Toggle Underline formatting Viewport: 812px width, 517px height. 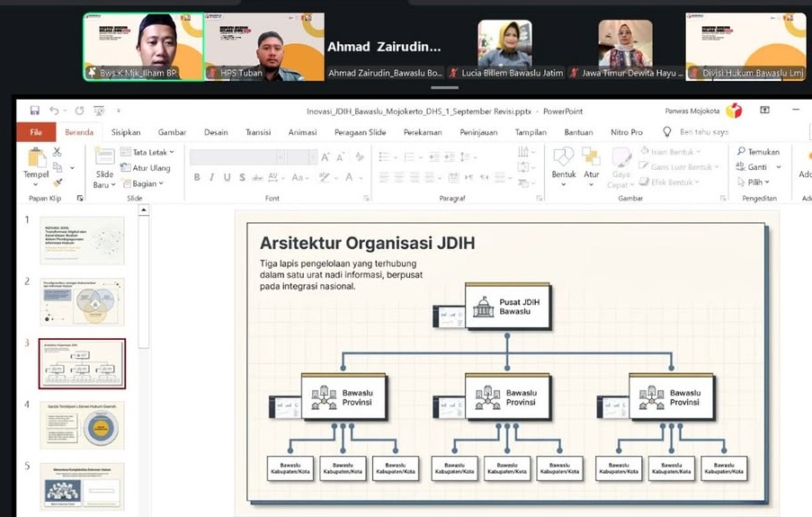(227, 178)
